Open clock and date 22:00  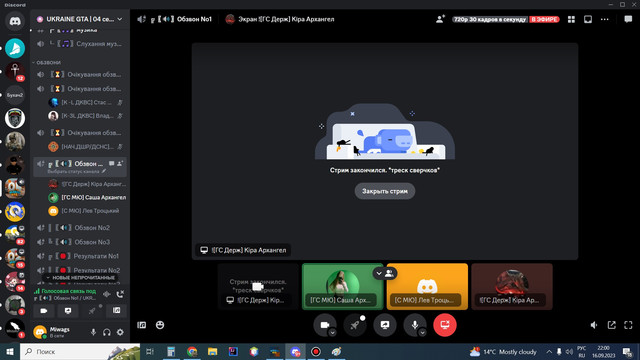click(603, 351)
